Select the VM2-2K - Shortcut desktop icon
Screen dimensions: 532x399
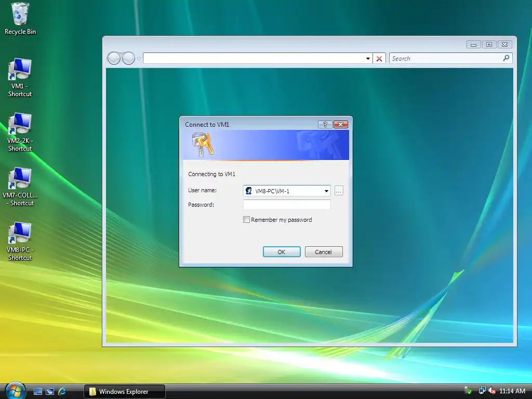pos(20,132)
